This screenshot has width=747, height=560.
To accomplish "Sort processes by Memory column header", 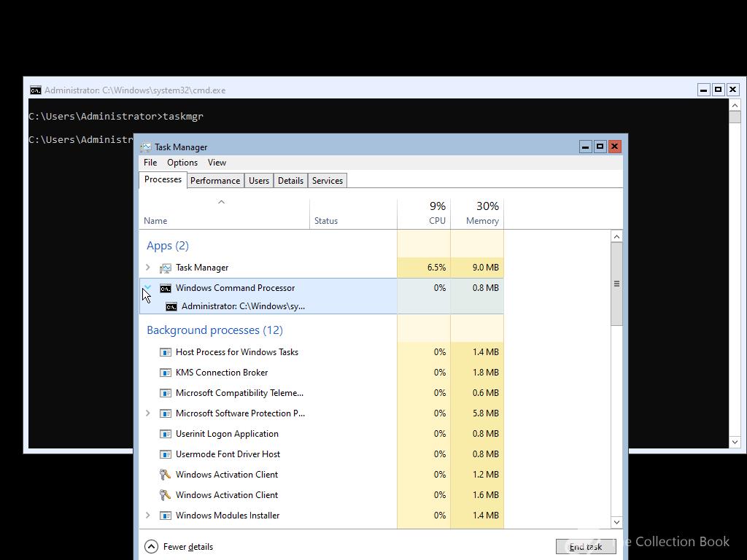I will coord(477,214).
